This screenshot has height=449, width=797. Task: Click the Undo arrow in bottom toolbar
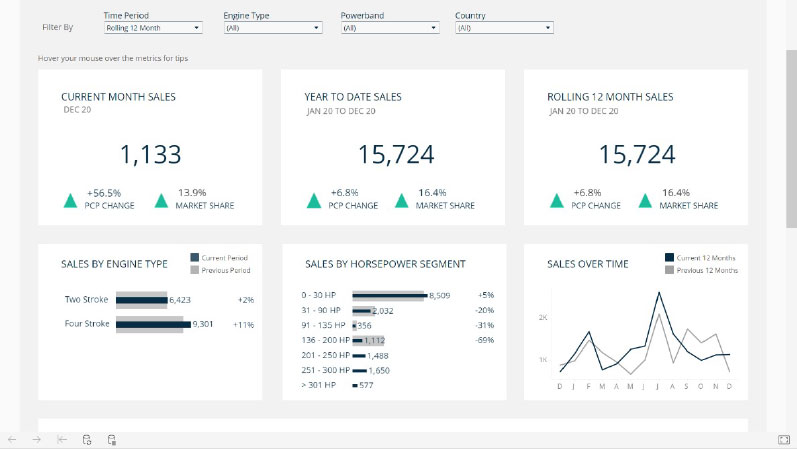[12, 439]
